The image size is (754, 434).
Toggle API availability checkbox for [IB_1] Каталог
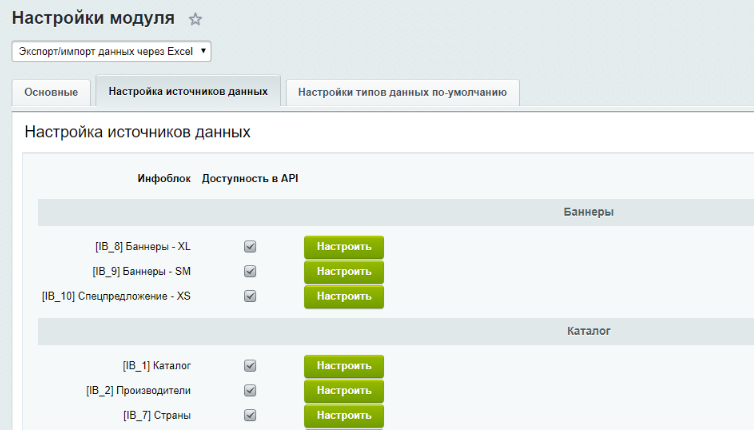click(x=251, y=366)
